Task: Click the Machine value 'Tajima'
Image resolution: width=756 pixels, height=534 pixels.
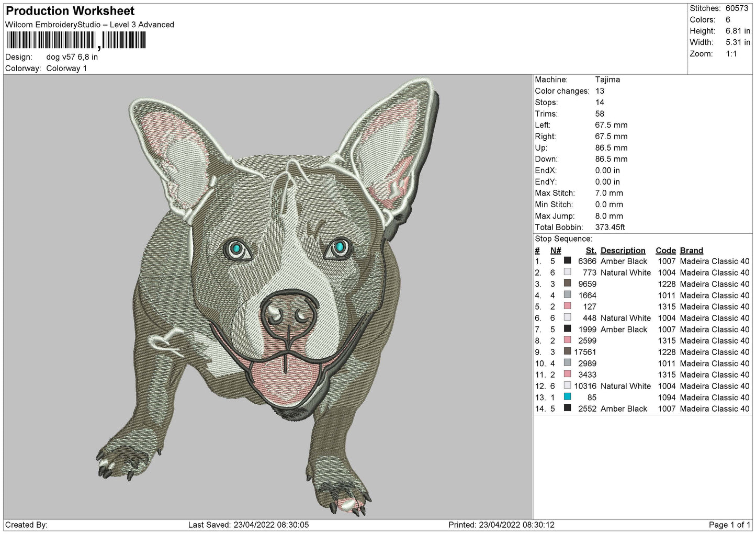Action: 607,80
